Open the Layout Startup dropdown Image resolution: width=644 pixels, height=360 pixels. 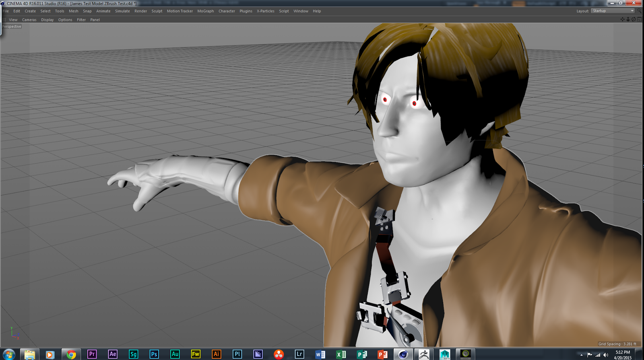tap(613, 11)
